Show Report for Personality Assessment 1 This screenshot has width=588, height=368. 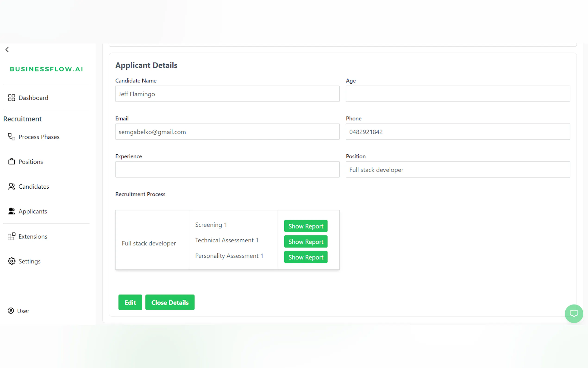(306, 257)
